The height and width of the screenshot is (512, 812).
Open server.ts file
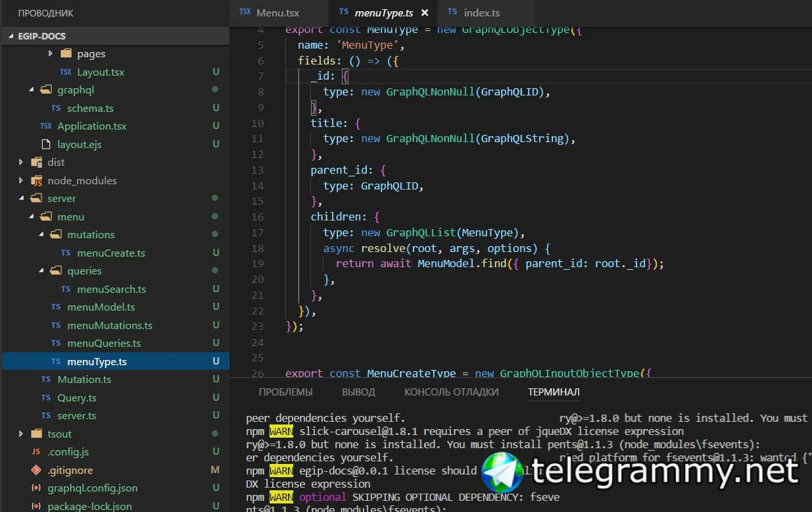click(x=77, y=415)
